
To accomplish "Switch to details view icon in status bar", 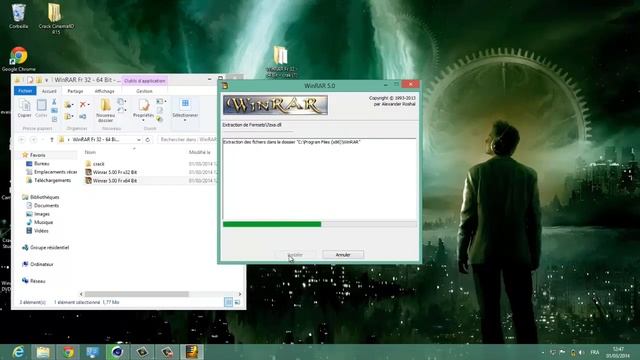I will click(x=229, y=302).
